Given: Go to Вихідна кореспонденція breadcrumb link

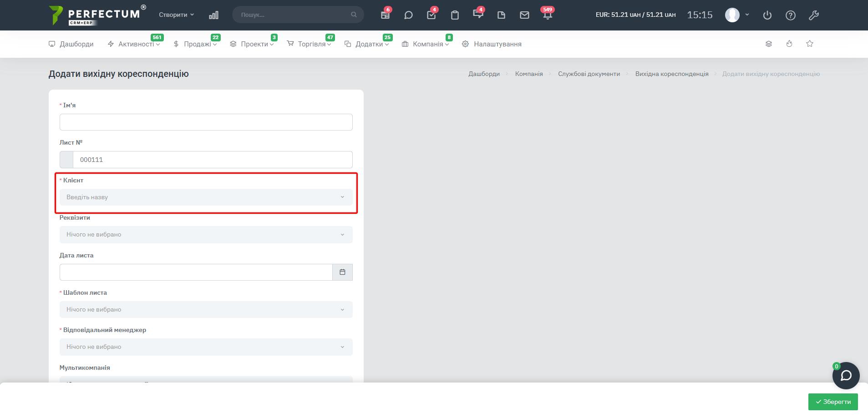Looking at the screenshot, I should [672, 74].
